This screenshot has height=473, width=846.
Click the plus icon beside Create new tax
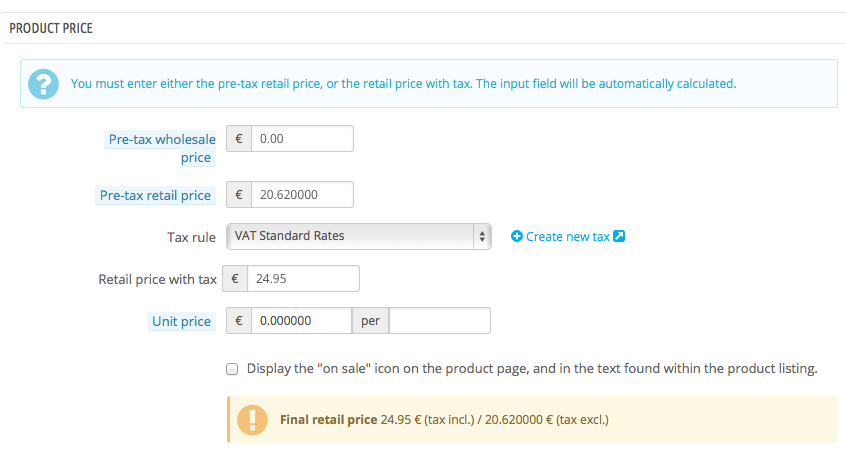tap(517, 237)
